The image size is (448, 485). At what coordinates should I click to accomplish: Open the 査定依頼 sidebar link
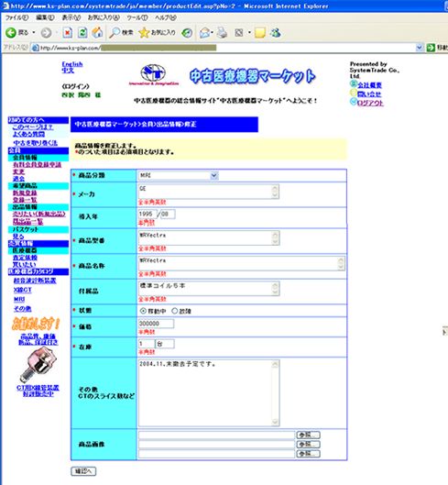point(25,258)
